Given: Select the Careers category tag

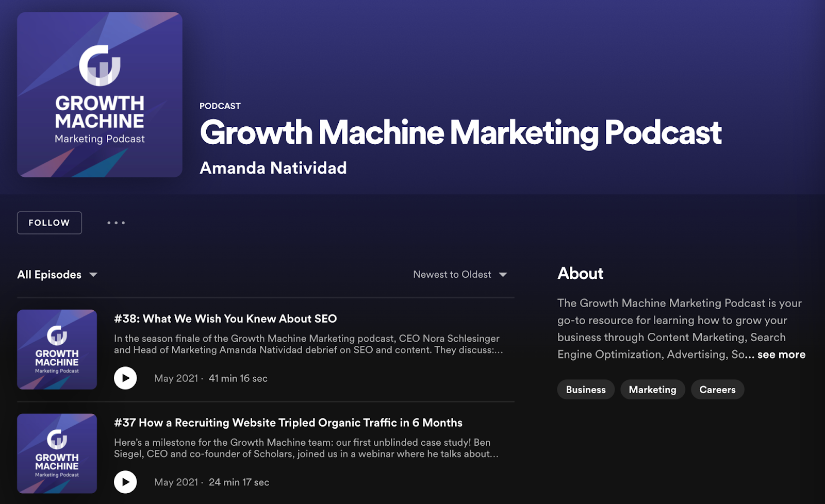Looking at the screenshot, I should click(717, 390).
